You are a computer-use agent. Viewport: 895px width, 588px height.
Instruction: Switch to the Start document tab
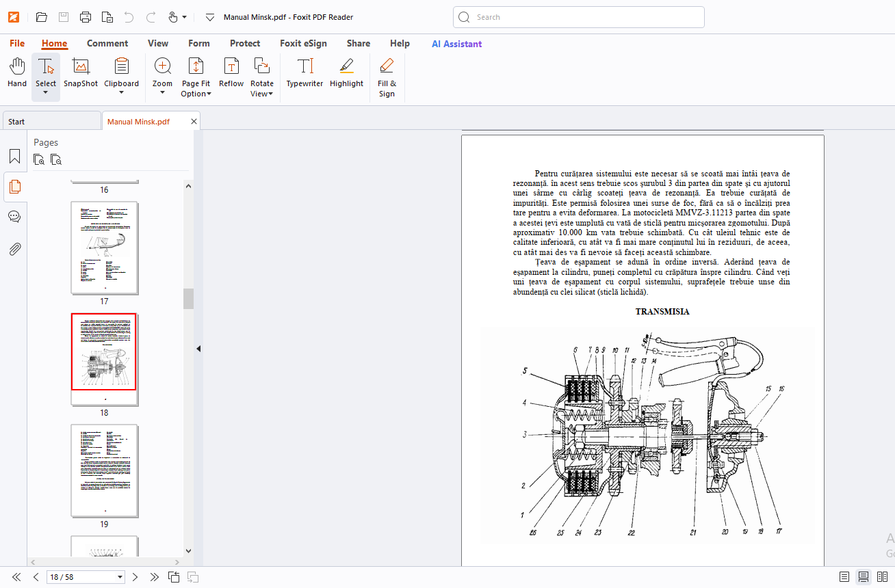pyautogui.click(x=51, y=122)
